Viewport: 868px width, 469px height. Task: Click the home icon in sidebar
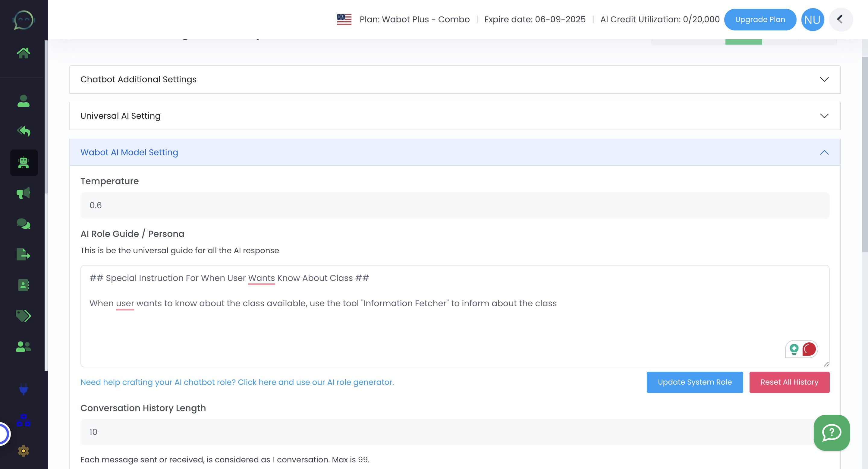[x=23, y=53]
